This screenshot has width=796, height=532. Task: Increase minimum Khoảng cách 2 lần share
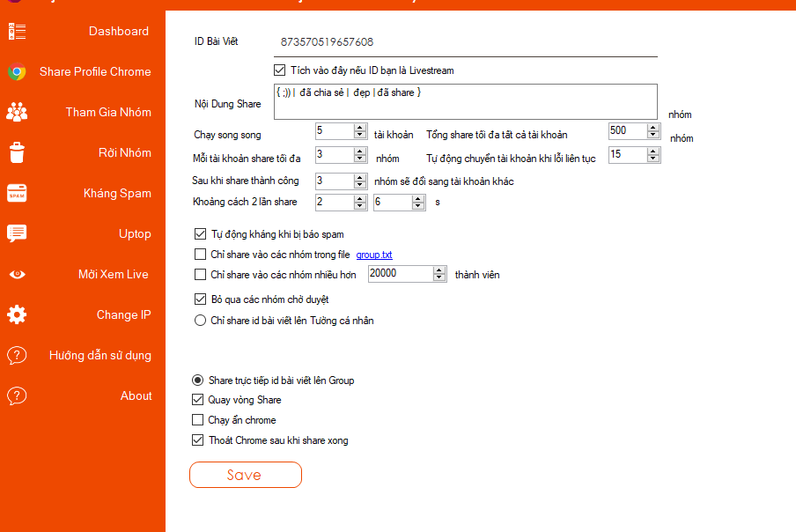click(x=360, y=199)
